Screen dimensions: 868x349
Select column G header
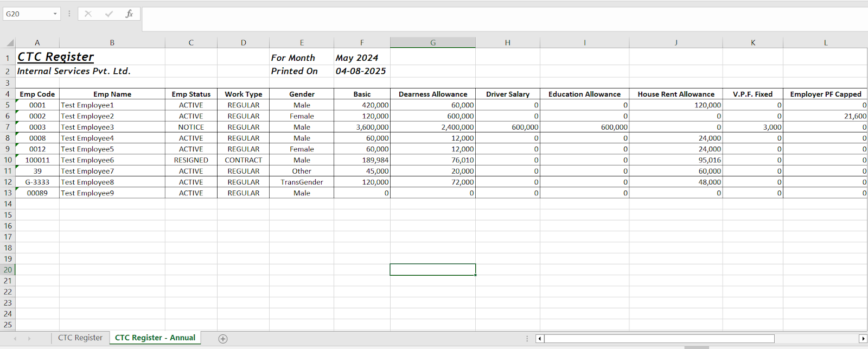click(x=432, y=43)
